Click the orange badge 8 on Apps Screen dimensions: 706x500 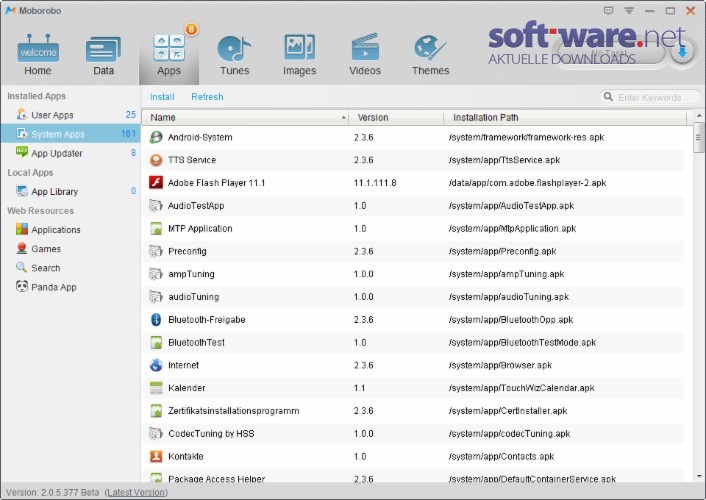(191, 29)
